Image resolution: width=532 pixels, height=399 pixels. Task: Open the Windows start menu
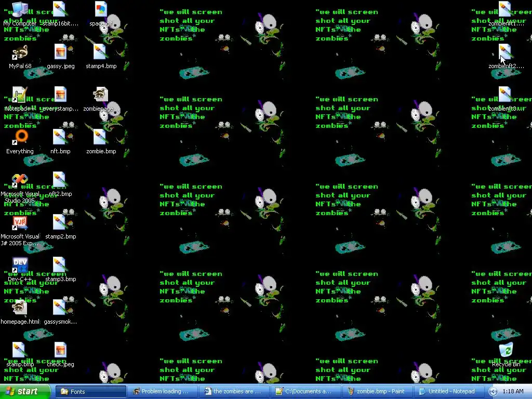click(25, 392)
